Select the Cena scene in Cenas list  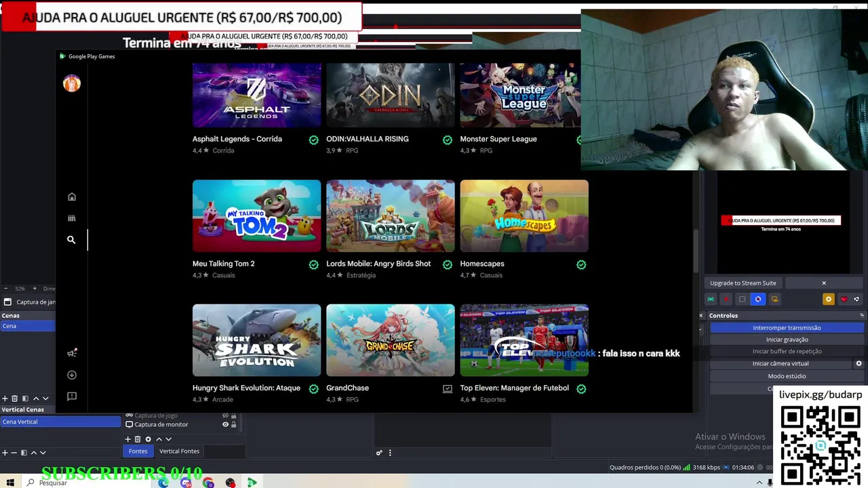click(x=27, y=326)
